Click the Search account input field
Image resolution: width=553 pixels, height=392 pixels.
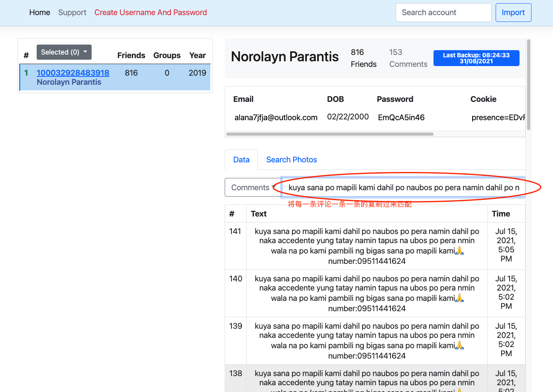443,12
